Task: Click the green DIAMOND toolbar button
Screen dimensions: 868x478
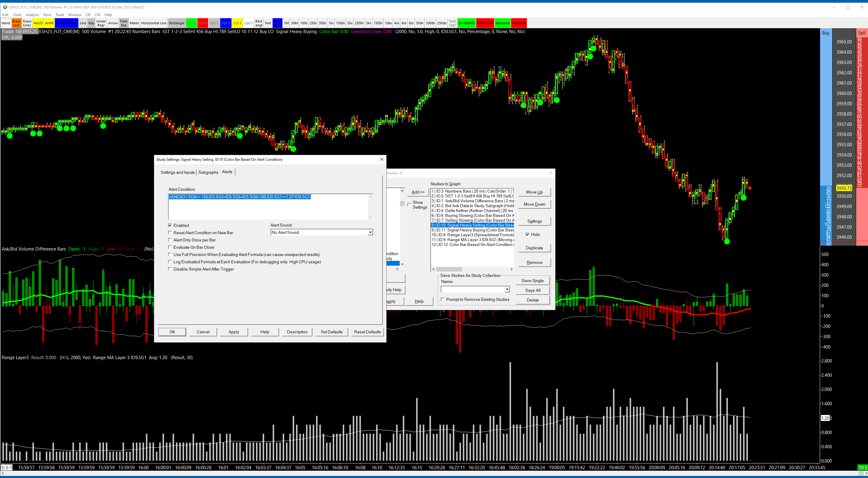Action: coord(466,23)
